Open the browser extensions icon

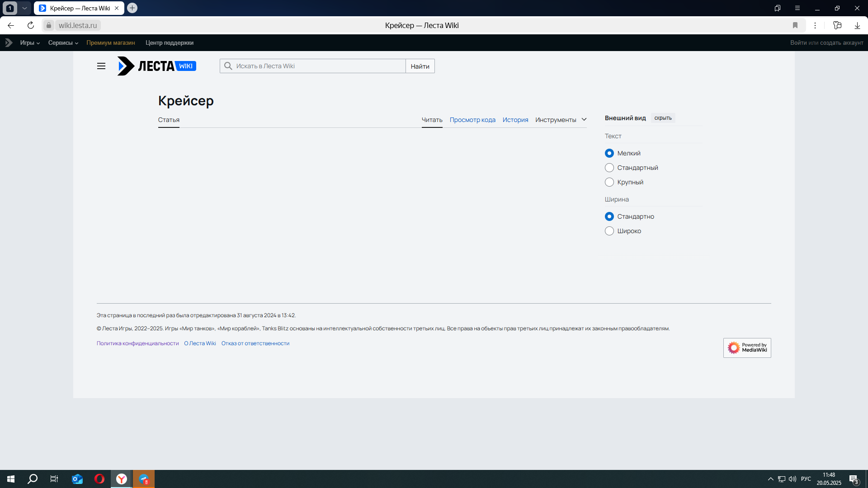pyautogui.click(x=837, y=25)
